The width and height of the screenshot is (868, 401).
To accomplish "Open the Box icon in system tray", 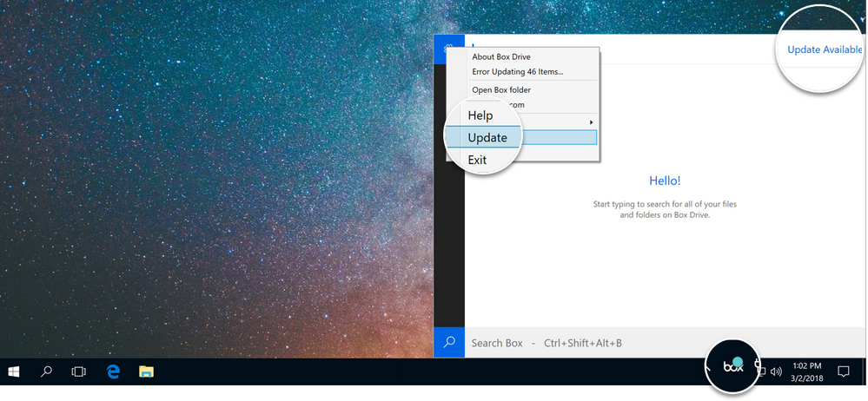I will pyautogui.click(x=733, y=366).
